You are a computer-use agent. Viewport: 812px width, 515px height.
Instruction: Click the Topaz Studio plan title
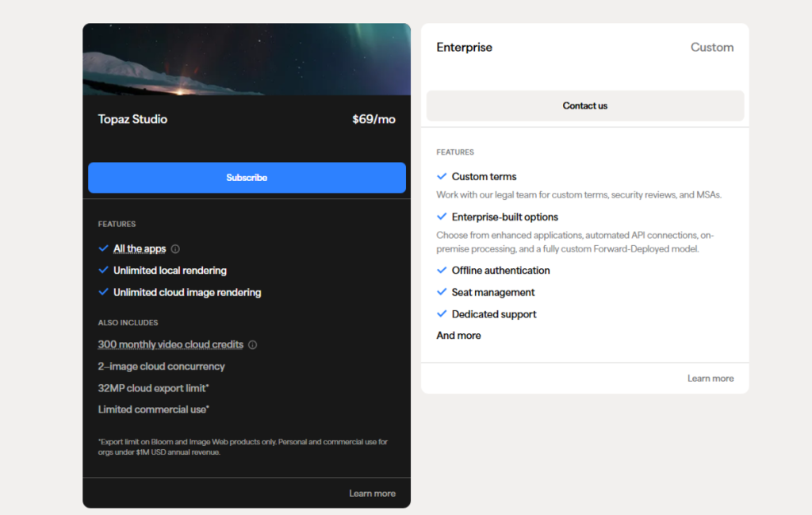(132, 119)
